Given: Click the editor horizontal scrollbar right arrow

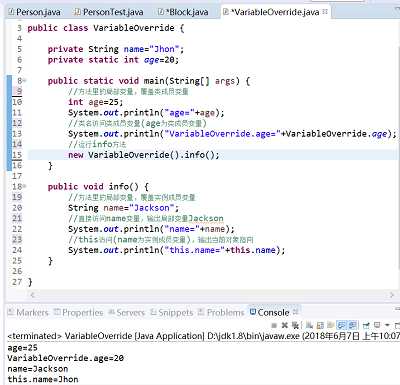Looking at the screenshot, I should [x=392, y=295].
